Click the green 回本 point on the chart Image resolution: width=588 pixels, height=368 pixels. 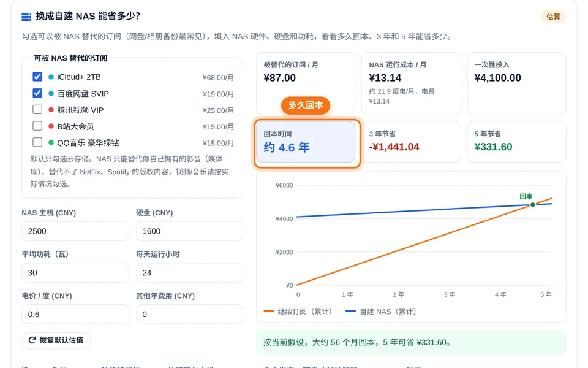coord(532,205)
